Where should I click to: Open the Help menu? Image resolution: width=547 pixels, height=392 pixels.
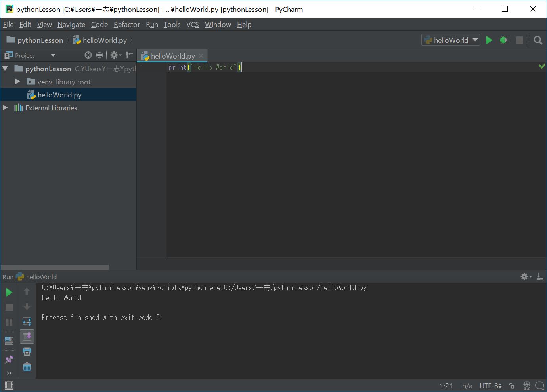click(244, 25)
